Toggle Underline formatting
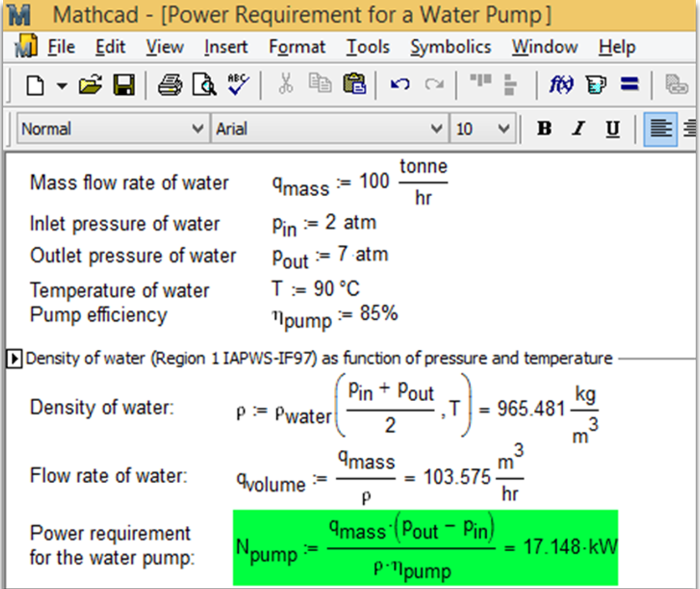The image size is (700, 589). (612, 129)
